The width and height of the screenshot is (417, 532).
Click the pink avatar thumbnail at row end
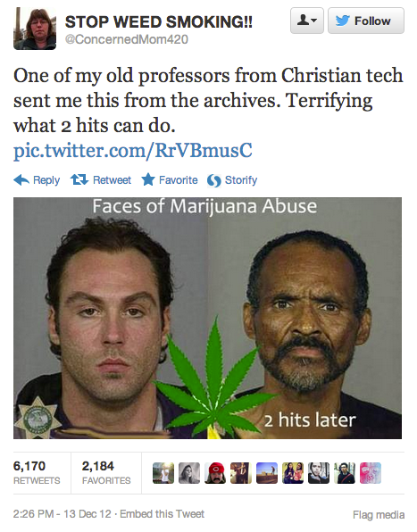click(371, 473)
